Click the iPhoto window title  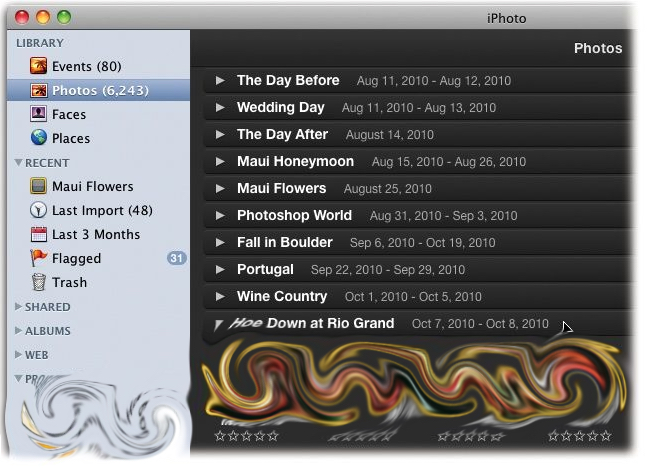[x=506, y=19]
